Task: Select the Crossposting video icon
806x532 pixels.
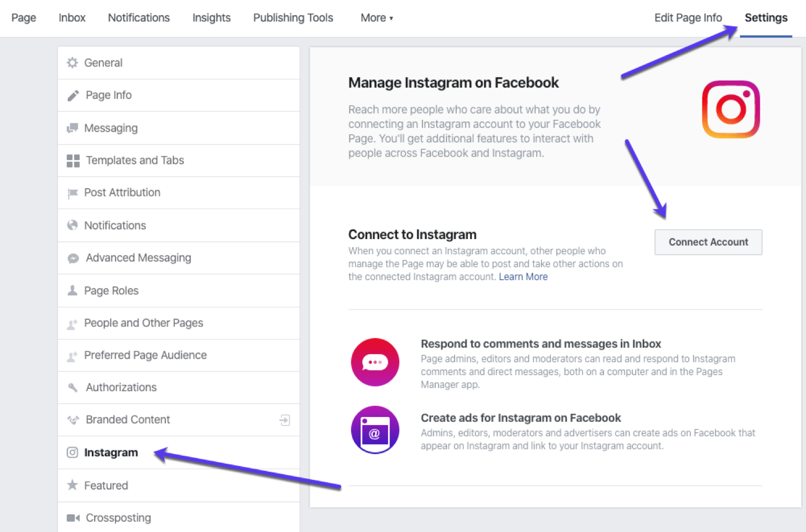Action: click(73, 517)
